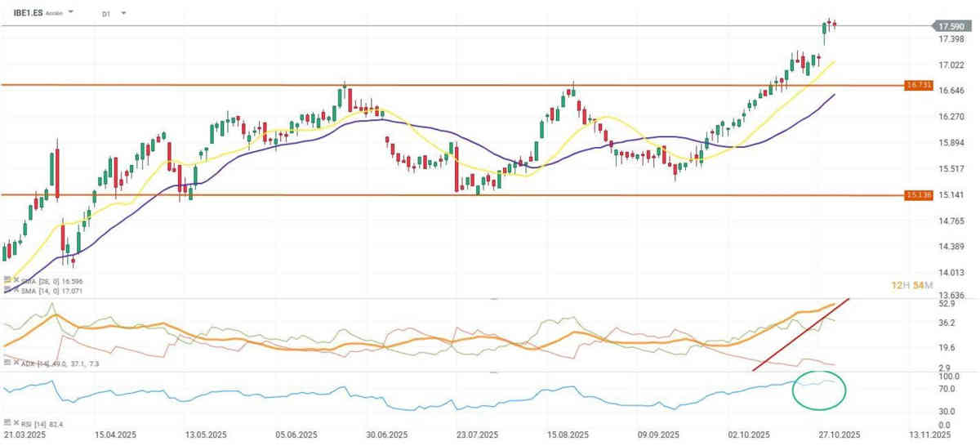Open settings icon for RSI indicator
This screenshot has height=446, width=980.
click(x=7, y=422)
